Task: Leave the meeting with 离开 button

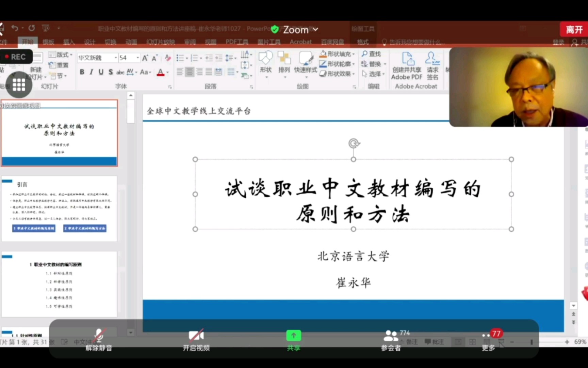Action: 574,30
